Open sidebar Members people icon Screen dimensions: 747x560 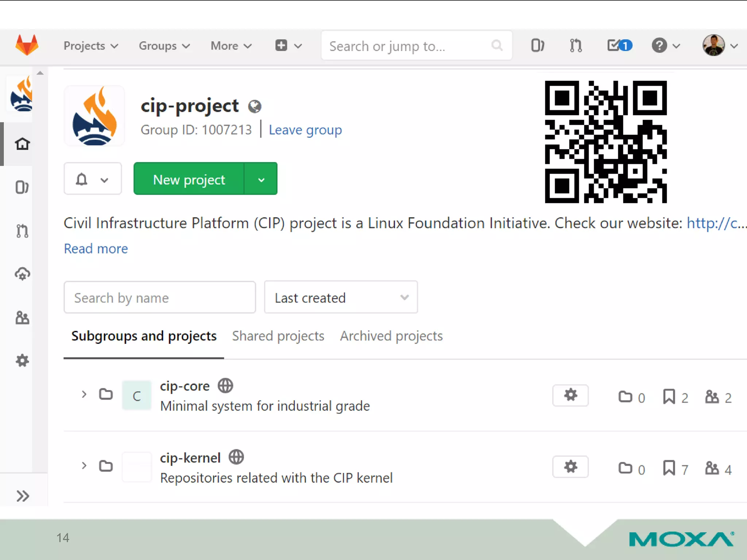click(x=22, y=318)
